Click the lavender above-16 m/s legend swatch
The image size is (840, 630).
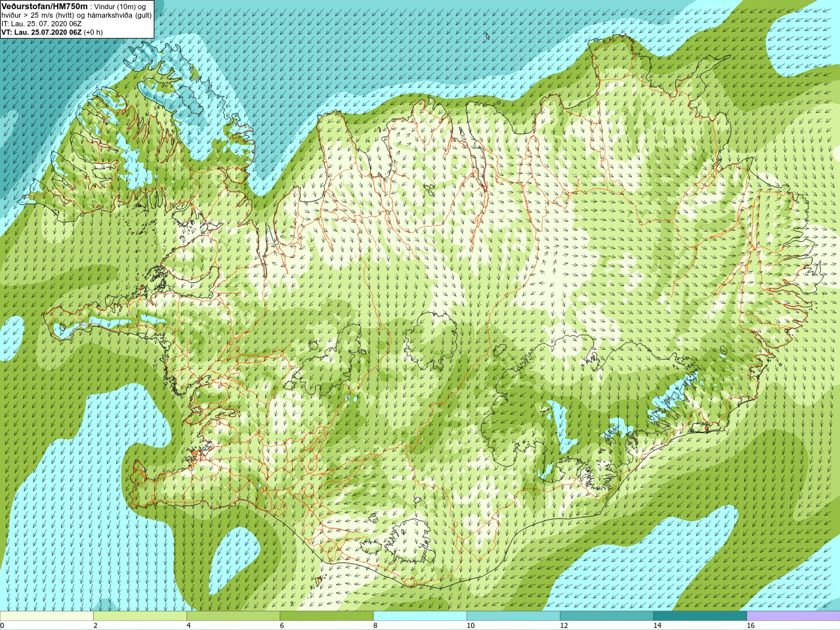tap(793, 616)
